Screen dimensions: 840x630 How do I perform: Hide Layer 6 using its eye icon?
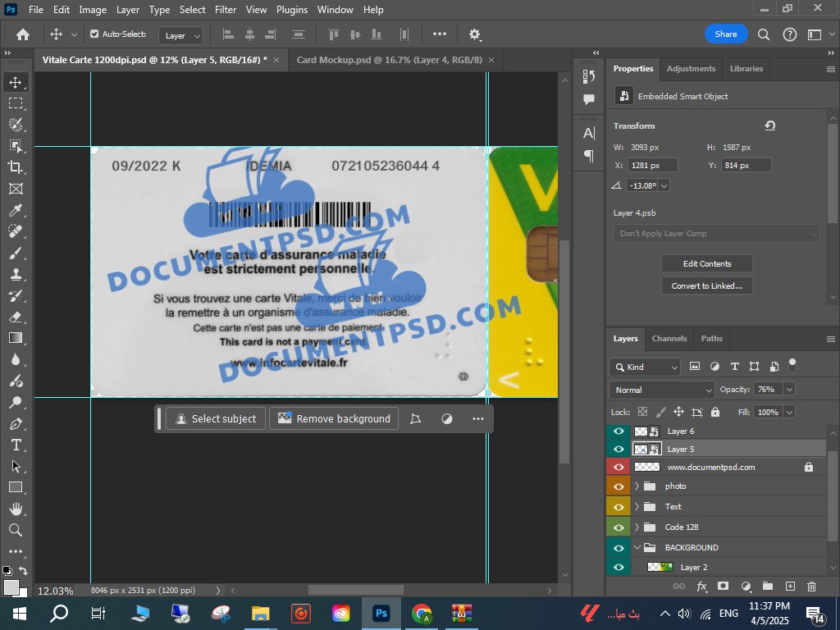click(x=619, y=431)
